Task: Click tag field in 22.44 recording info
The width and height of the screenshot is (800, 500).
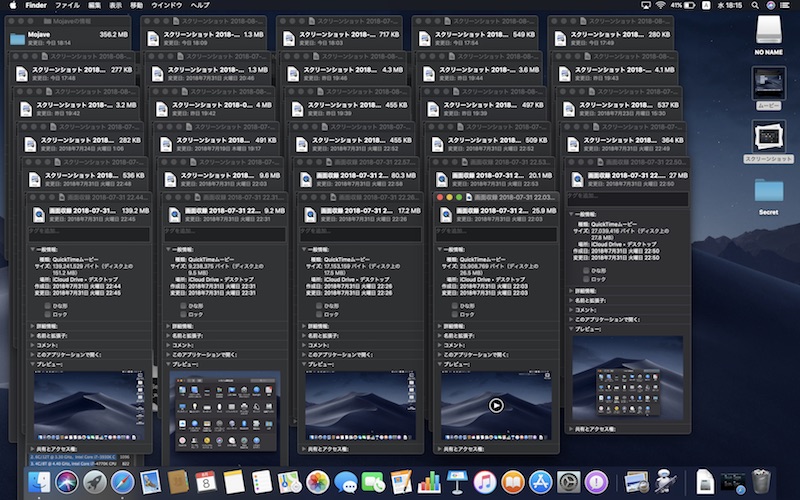Action: (x=89, y=234)
